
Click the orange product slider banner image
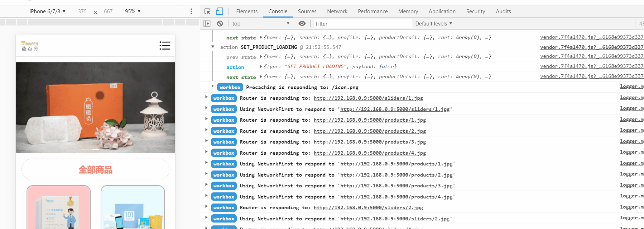click(x=95, y=108)
